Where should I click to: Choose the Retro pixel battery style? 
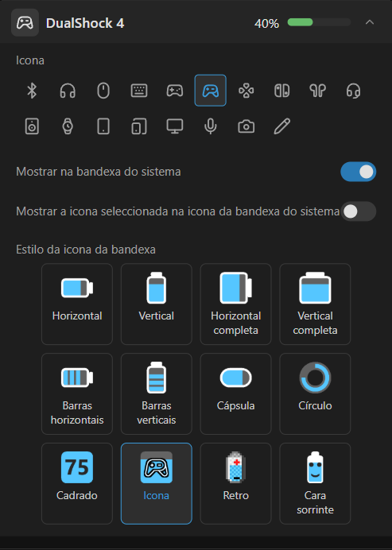(236, 484)
